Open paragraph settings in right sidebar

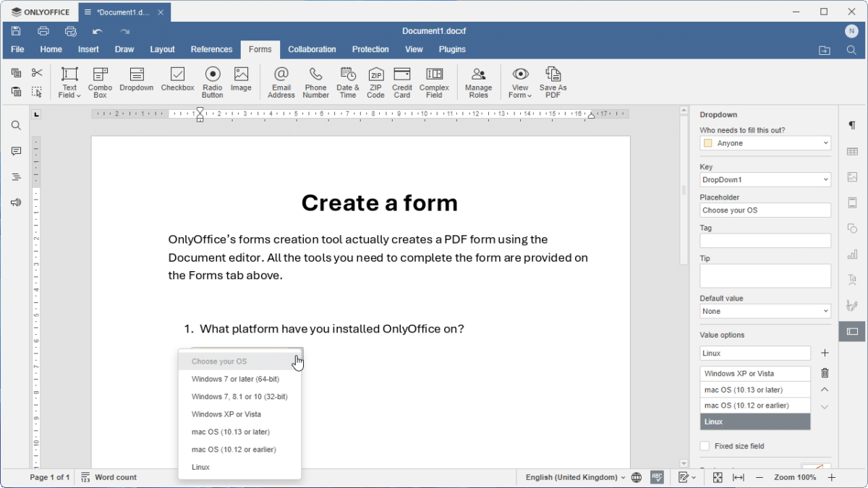(x=852, y=124)
